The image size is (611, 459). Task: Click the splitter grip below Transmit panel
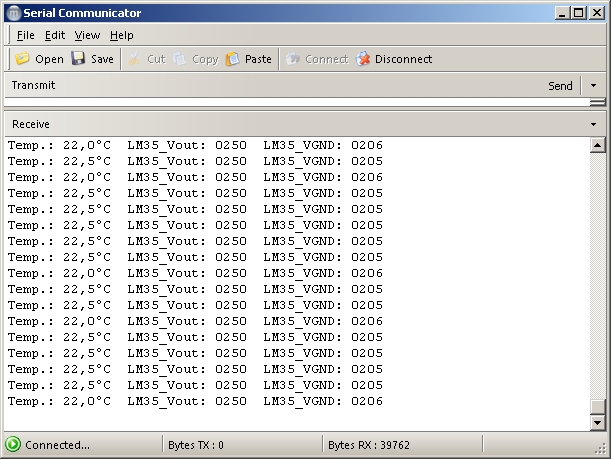(x=597, y=103)
